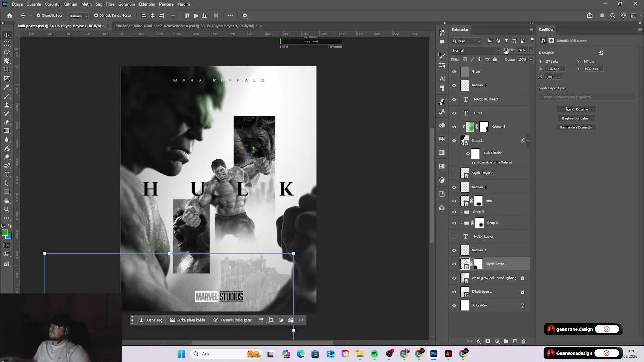
Task: Click the create new group folder icon
Action: tap(506, 342)
